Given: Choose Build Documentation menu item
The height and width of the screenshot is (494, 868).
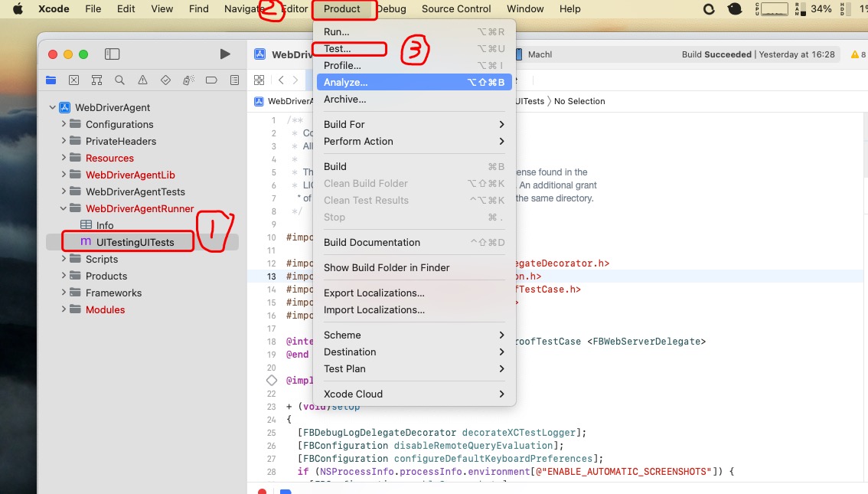Looking at the screenshot, I should 414,243.
